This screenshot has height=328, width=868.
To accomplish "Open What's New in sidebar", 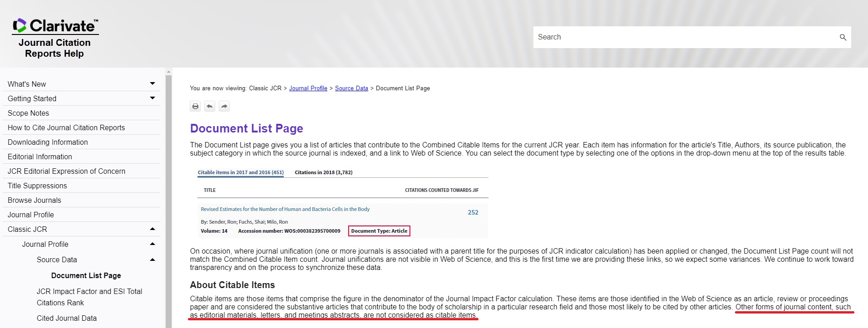I will [x=27, y=84].
